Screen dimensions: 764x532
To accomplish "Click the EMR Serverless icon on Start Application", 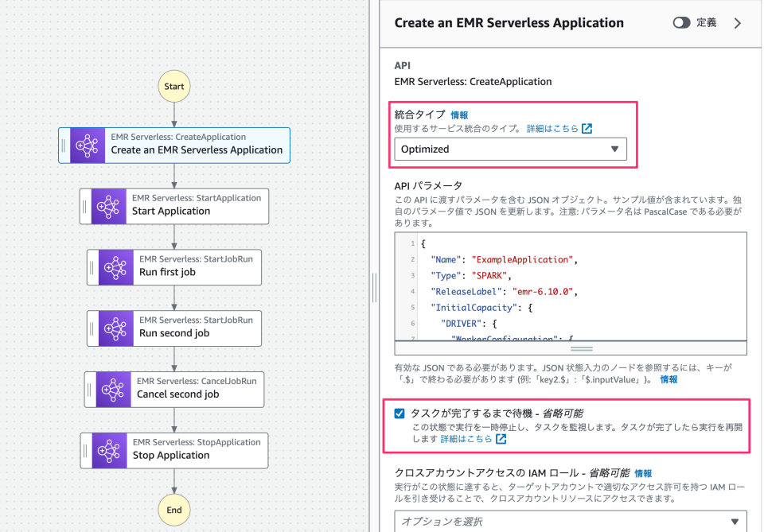I will click(111, 206).
